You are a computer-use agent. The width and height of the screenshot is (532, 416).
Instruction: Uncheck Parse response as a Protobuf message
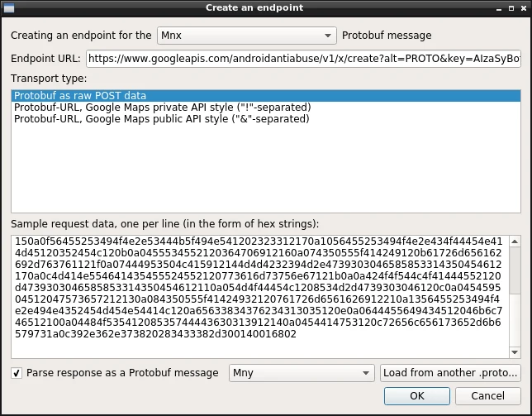click(17, 373)
